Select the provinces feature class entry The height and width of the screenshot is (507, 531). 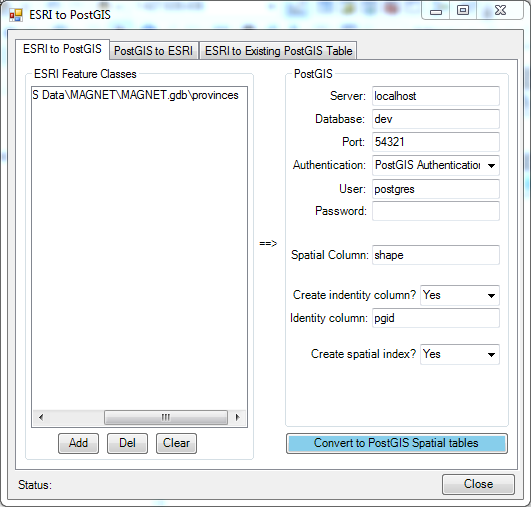135,95
